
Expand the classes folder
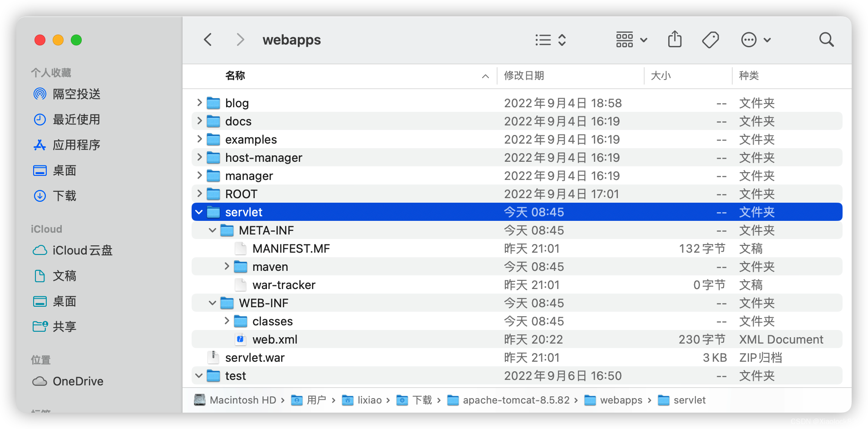[227, 321]
